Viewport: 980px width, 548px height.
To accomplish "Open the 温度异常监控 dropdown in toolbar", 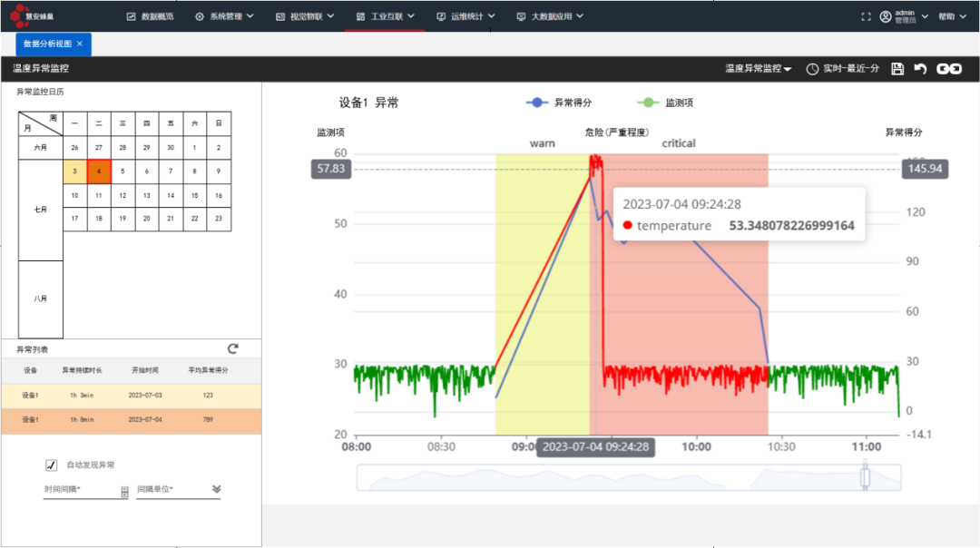I will coord(759,69).
